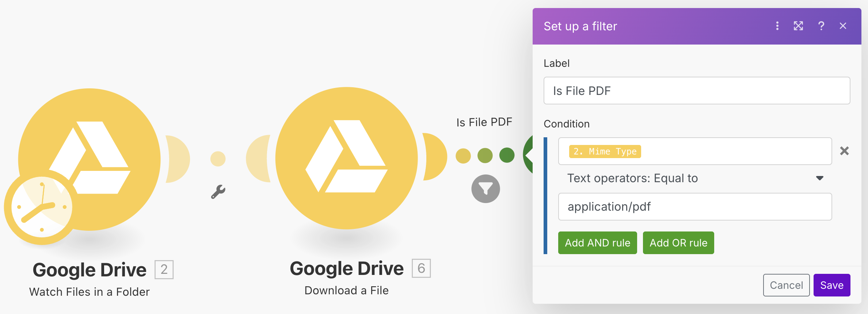Add an OR rule to the condition
The height and width of the screenshot is (314, 868).
pos(678,243)
